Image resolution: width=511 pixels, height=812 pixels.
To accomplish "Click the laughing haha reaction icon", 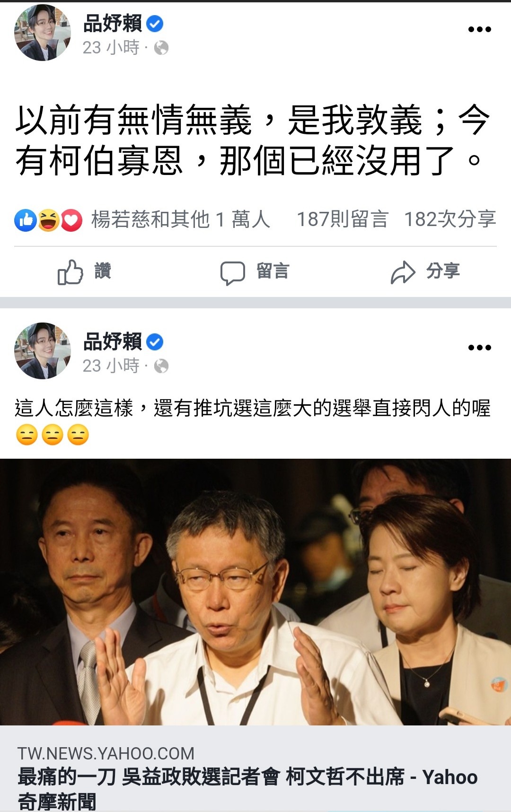I will [48, 220].
